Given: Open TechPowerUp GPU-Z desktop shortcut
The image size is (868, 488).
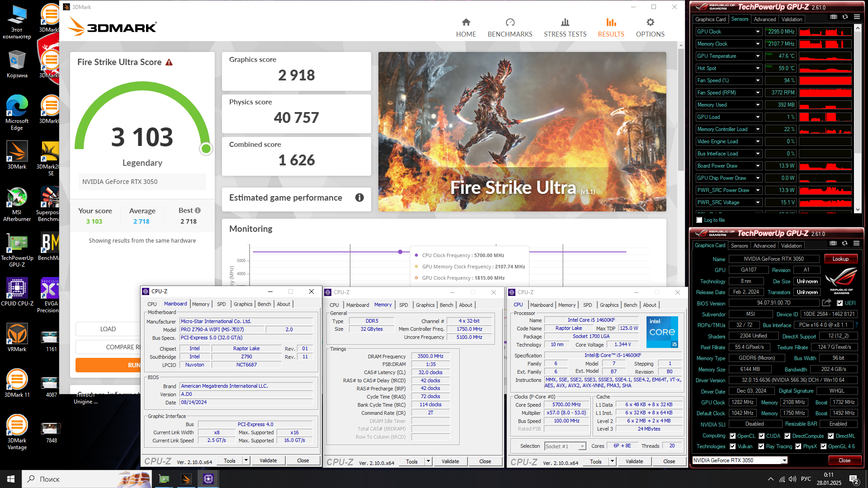Looking at the screenshot, I should [x=17, y=250].
